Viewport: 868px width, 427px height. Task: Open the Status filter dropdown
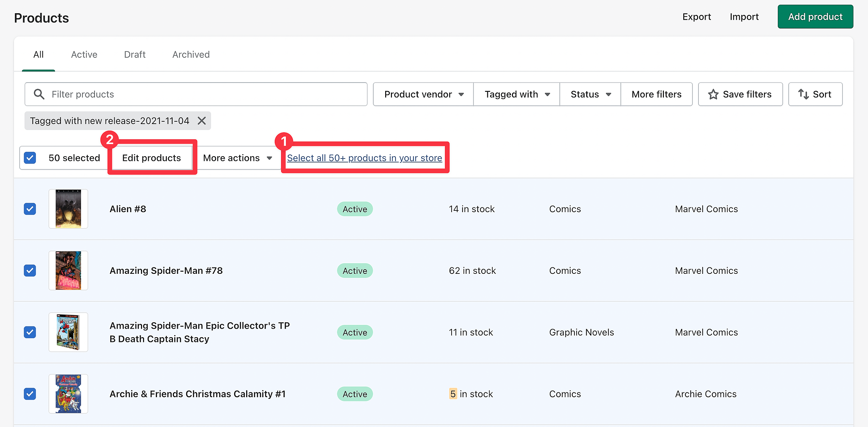click(x=590, y=94)
